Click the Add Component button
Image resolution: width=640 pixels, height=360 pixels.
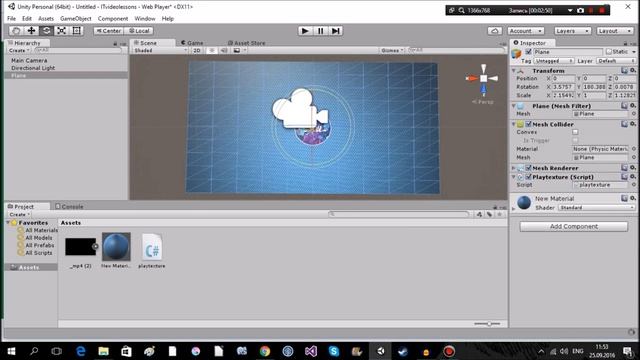[573, 226]
